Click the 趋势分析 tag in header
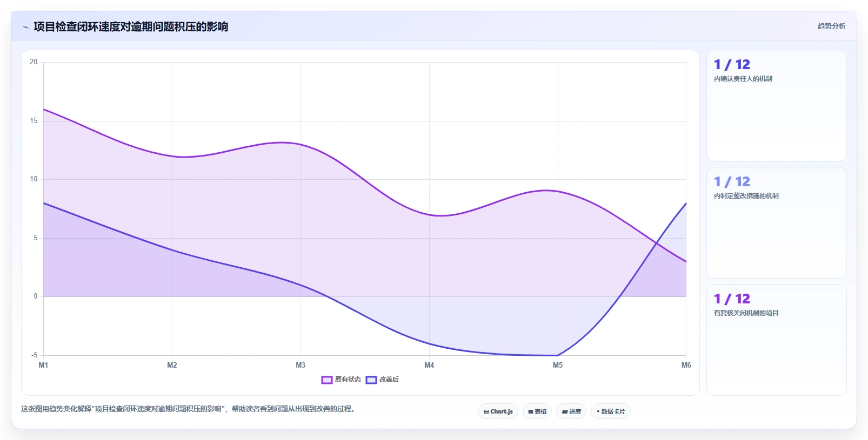This screenshot has width=868, height=440. coord(831,26)
